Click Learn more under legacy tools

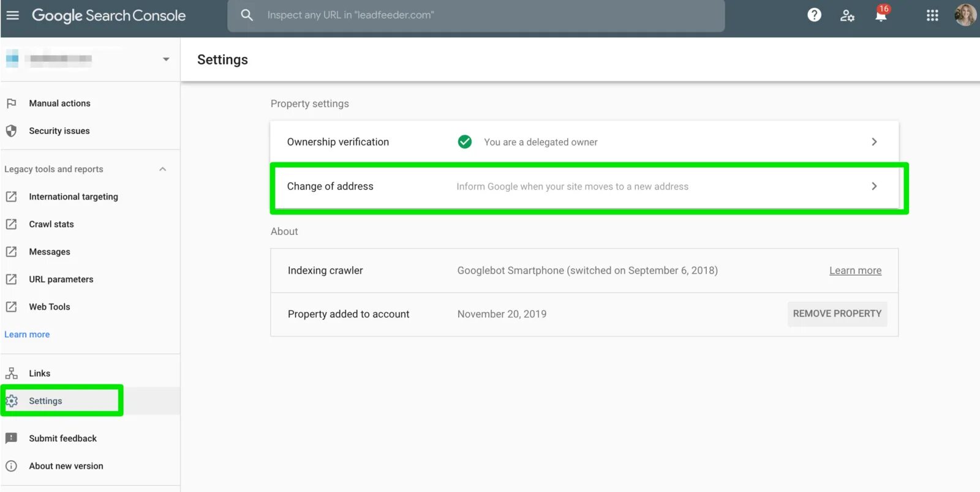[x=27, y=334]
